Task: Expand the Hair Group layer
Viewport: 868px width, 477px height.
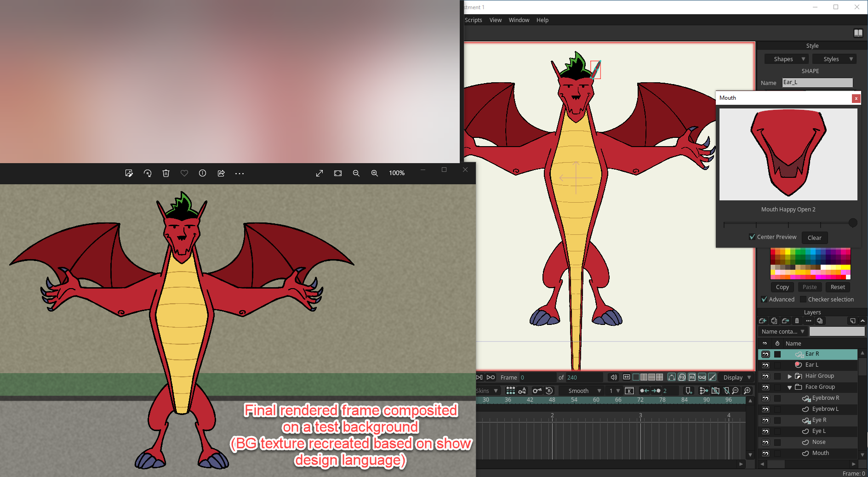Action: (x=790, y=376)
